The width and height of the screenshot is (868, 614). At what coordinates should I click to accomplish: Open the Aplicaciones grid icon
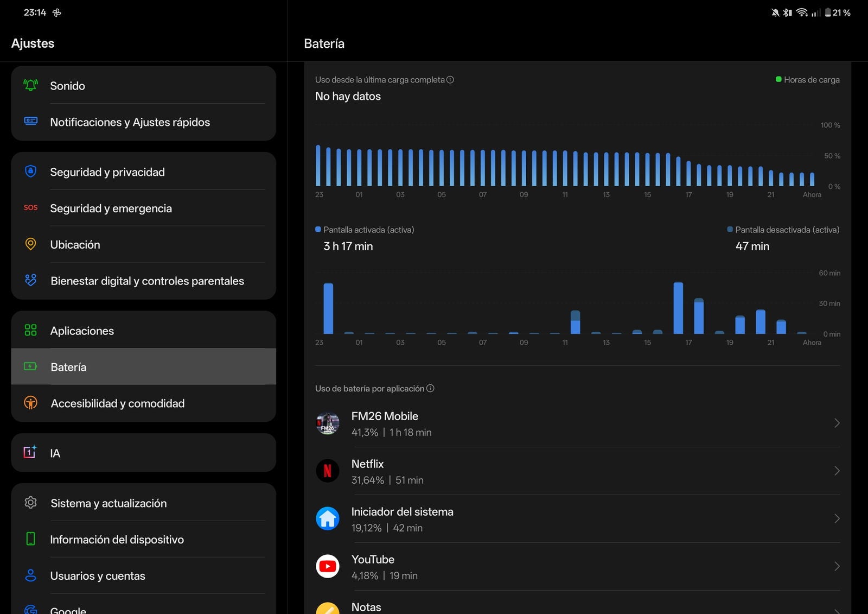coord(31,330)
